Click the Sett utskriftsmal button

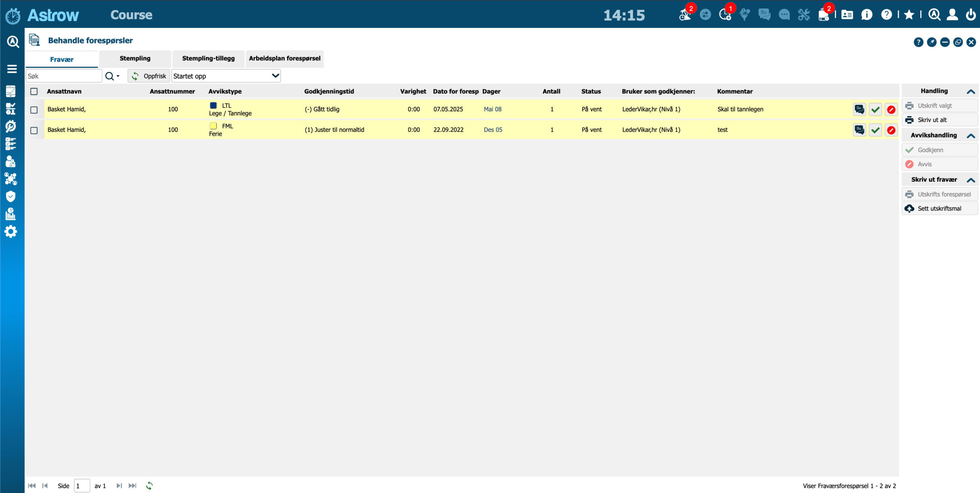click(x=939, y=208)
